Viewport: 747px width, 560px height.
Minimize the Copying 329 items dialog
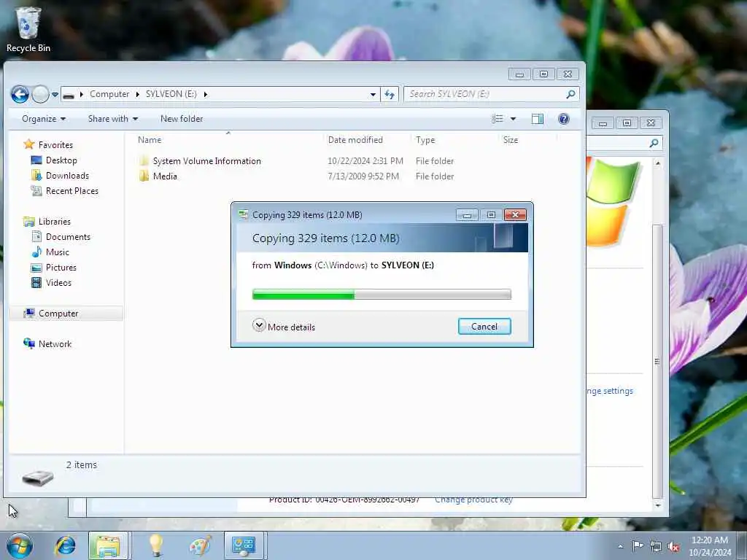467,215
